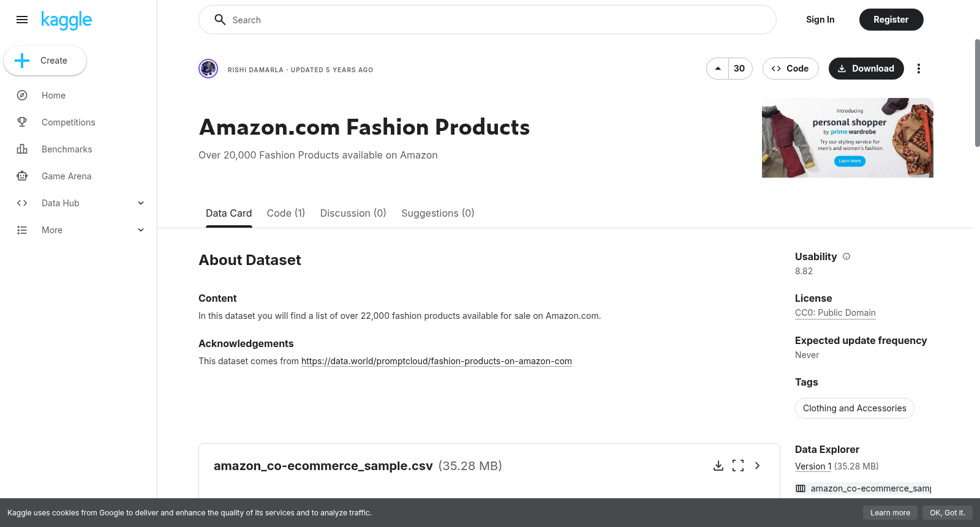This screenshot has width=980, height=527.
Task: Click the Home compass icon
Action: (x=22, y=95)
